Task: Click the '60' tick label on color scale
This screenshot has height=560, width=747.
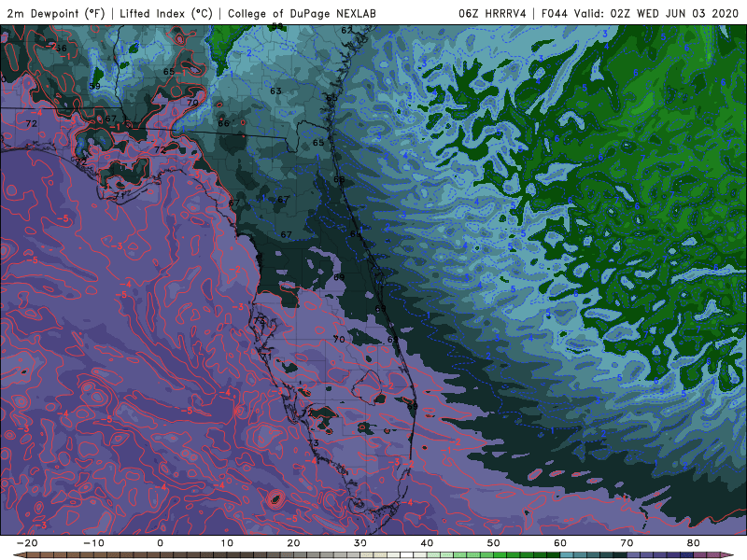Action: [x=560, y=543]
